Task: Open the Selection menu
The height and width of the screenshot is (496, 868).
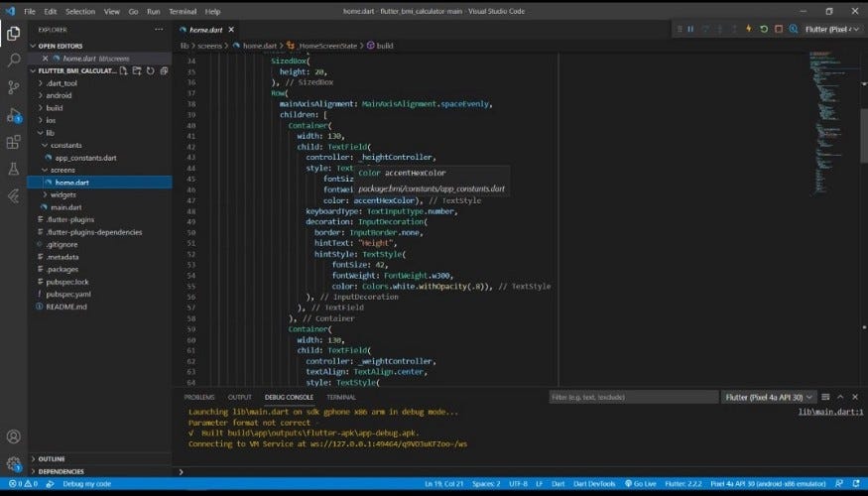Action: [x=80, y=11]
